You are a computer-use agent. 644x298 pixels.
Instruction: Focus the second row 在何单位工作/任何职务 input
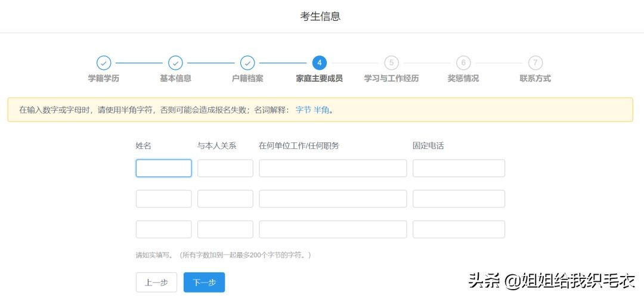pyautogui.click(x=333, y=198)
